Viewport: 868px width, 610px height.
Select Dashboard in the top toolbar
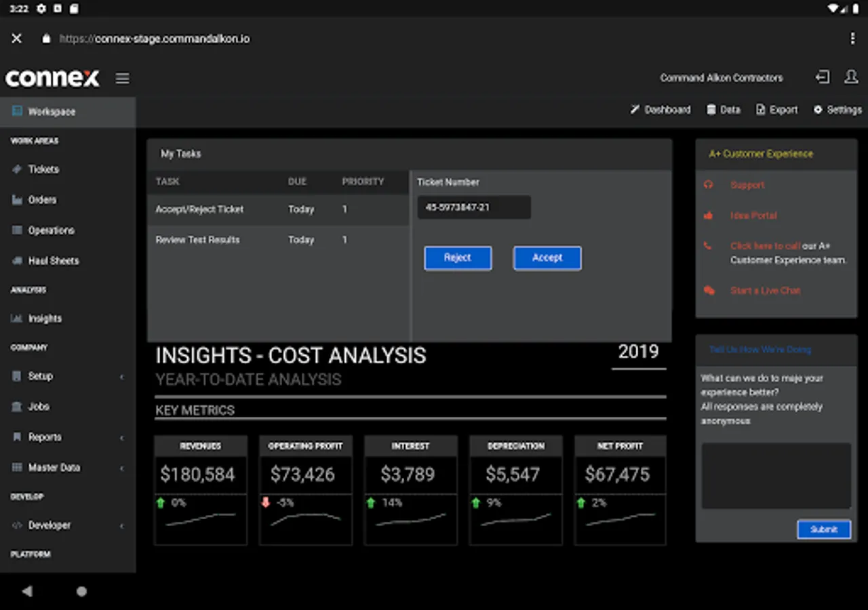pos(660,110)
